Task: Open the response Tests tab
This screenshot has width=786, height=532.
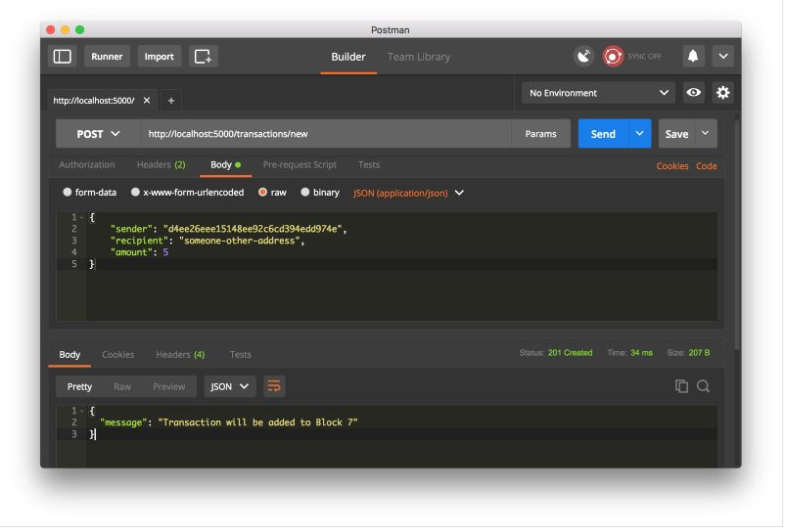Action: pos(240,355)
